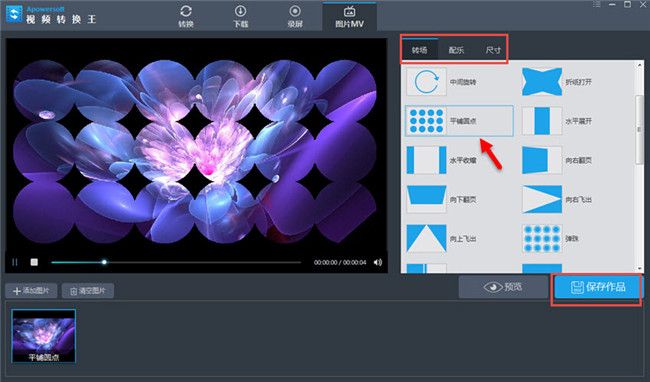Viewport: 650px width, 382px height.
Task: Mute the preview volume speaker icon
Action: pyautogui.click(x=378, y=262)
